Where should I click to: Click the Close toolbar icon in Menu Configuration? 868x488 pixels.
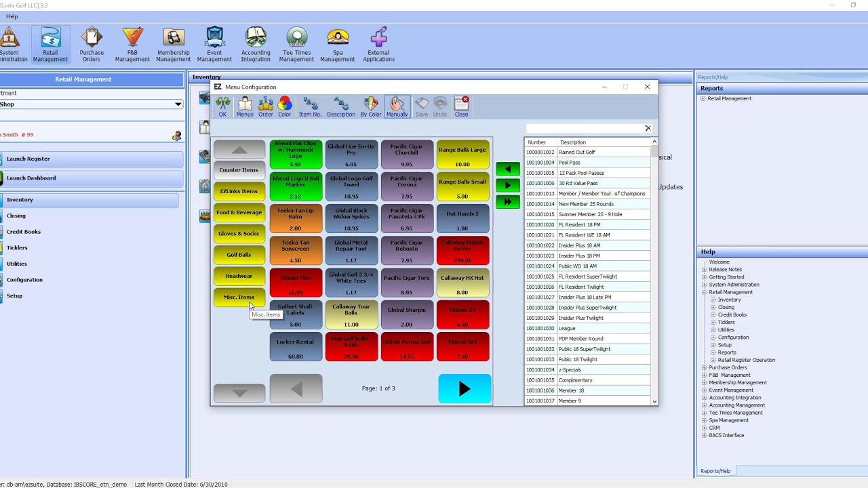tap(461, 107)
